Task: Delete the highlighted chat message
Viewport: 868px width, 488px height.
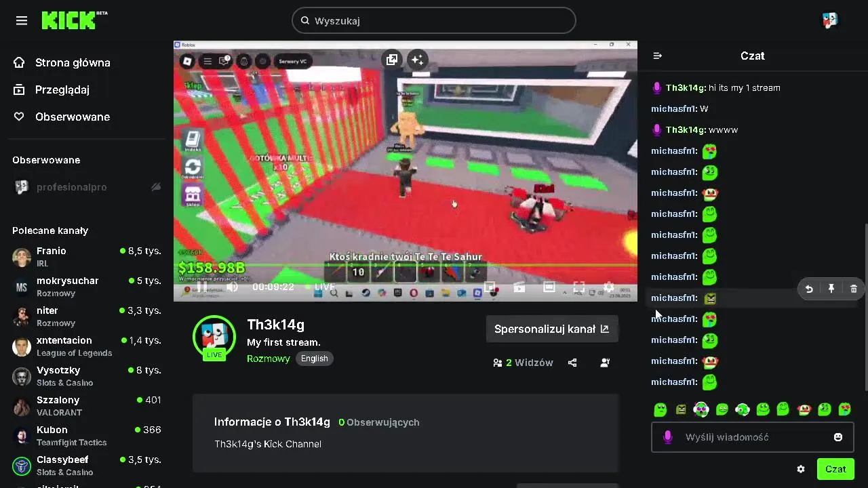Action: tap(854, 289)
